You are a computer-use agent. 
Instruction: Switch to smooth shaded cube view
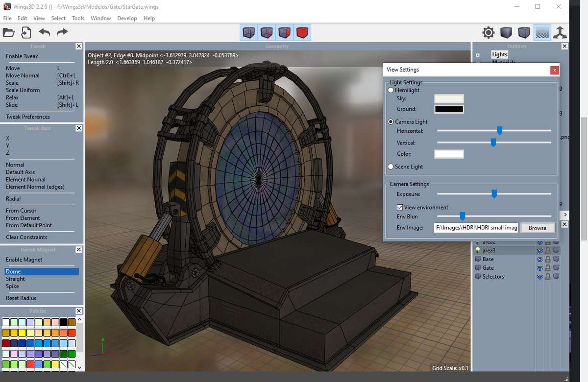click(506, 33)
